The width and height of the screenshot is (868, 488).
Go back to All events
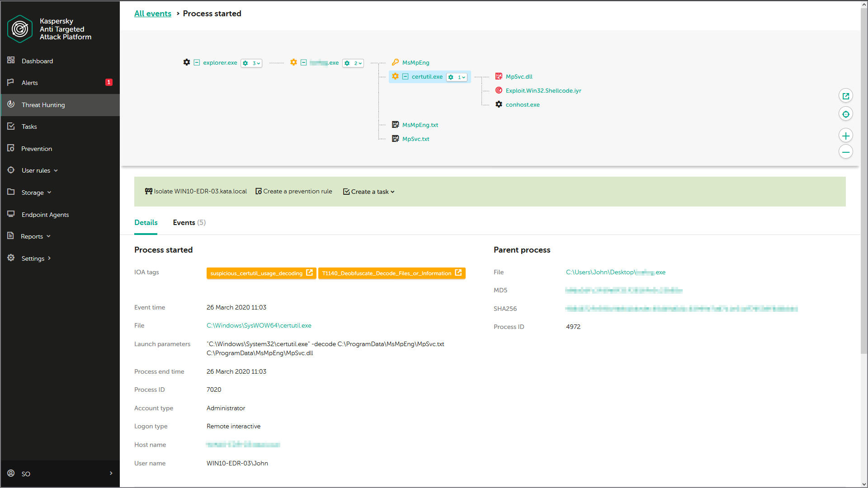pos(153,14)
